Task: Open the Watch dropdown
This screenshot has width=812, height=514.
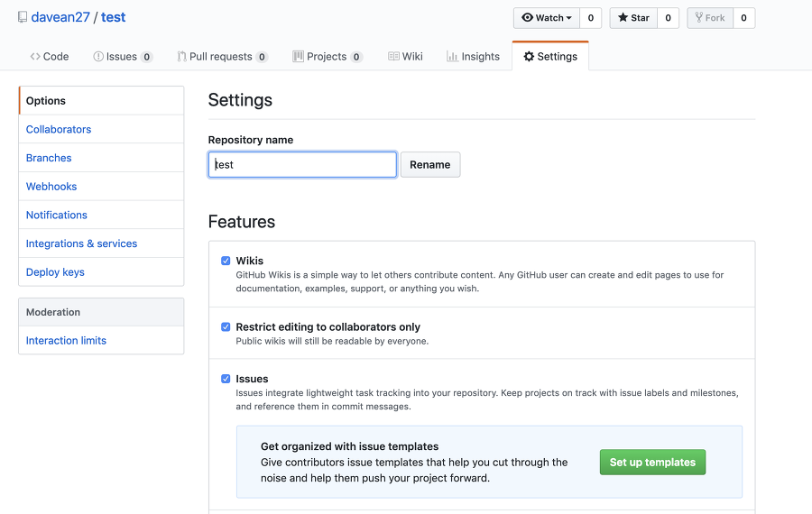Action: click(x=547, y=18)
